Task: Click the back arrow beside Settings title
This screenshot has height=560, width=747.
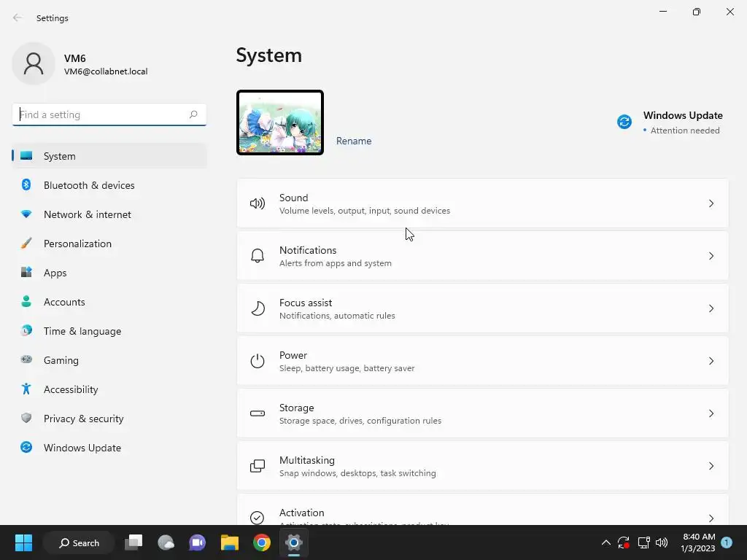Action: tap(18, 17)
